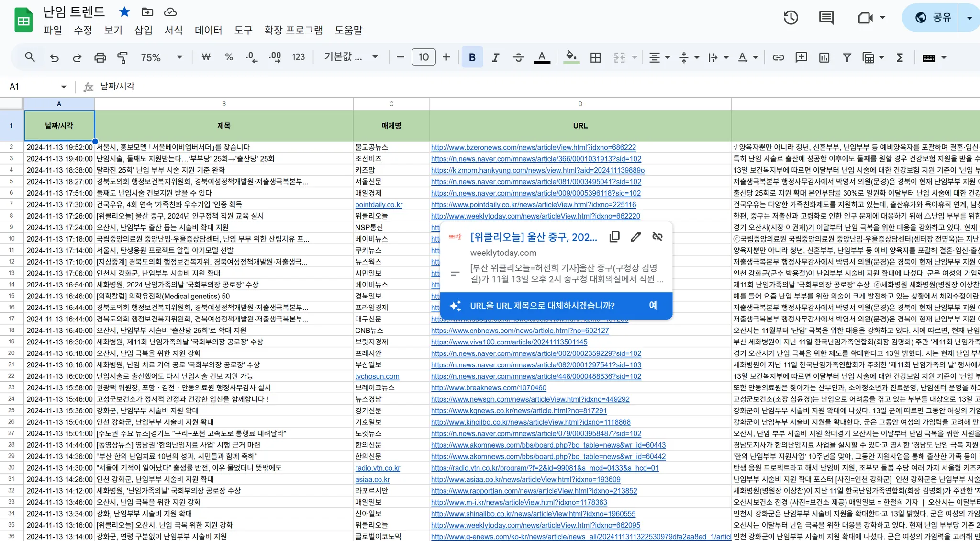
Task: Open the comments panel icon
Action: point(826,18)
